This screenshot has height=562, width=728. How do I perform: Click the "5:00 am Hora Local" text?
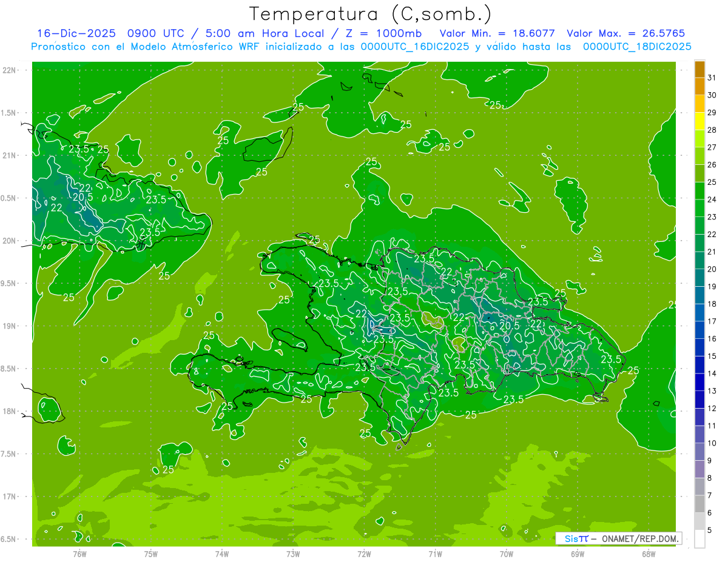(265, 33)
